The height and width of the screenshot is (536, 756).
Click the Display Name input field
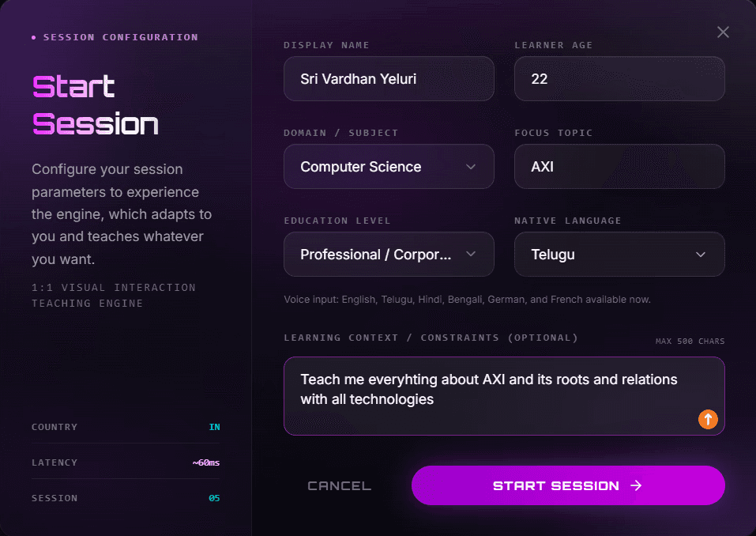click(389, 79)
